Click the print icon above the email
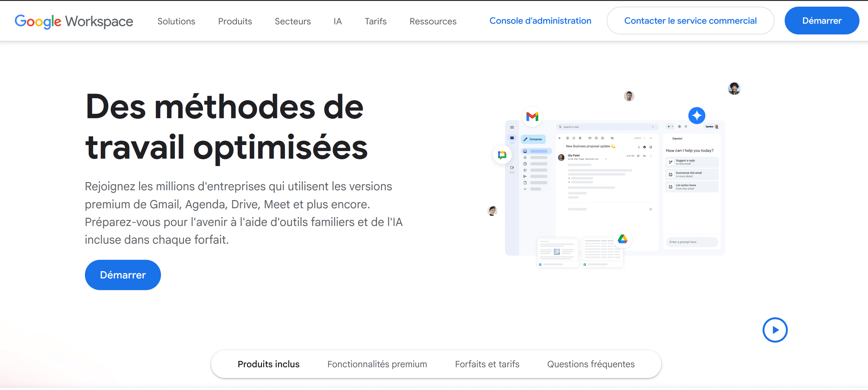The width and height of the screenshot is (868, 390). click(645, 147)
